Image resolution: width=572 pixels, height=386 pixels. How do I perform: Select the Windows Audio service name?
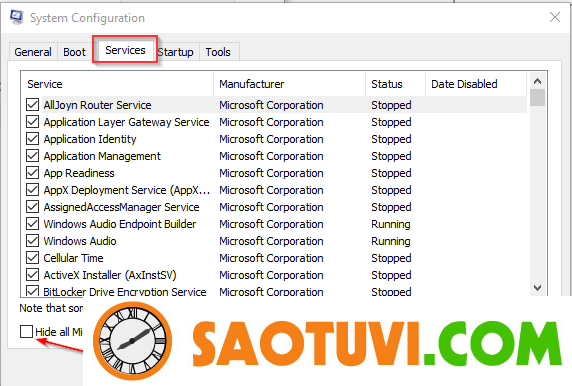80,241
